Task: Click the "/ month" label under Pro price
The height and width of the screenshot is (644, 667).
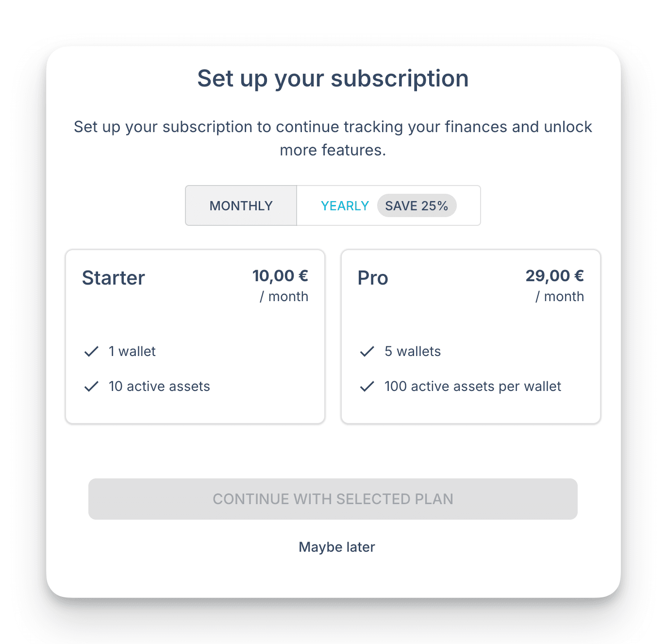Action: (x=560, y=297)
